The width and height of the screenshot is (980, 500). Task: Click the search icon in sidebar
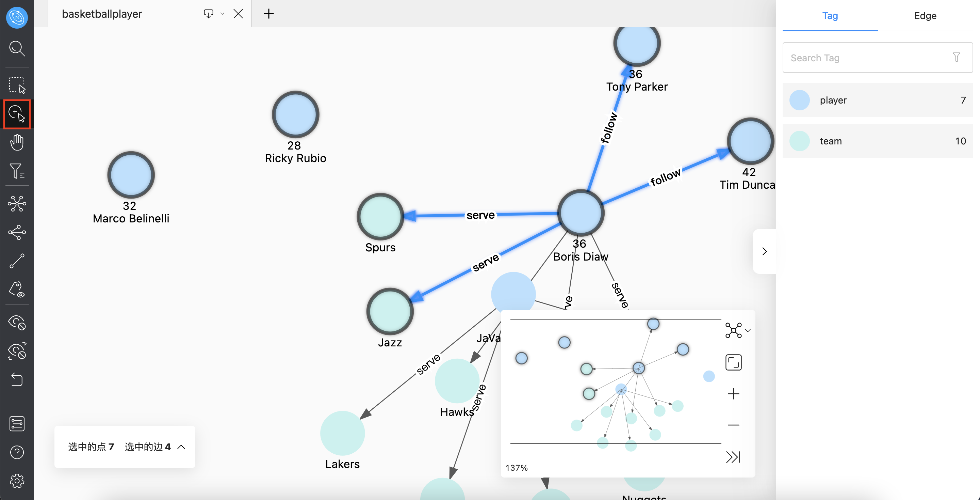(17, 49)
